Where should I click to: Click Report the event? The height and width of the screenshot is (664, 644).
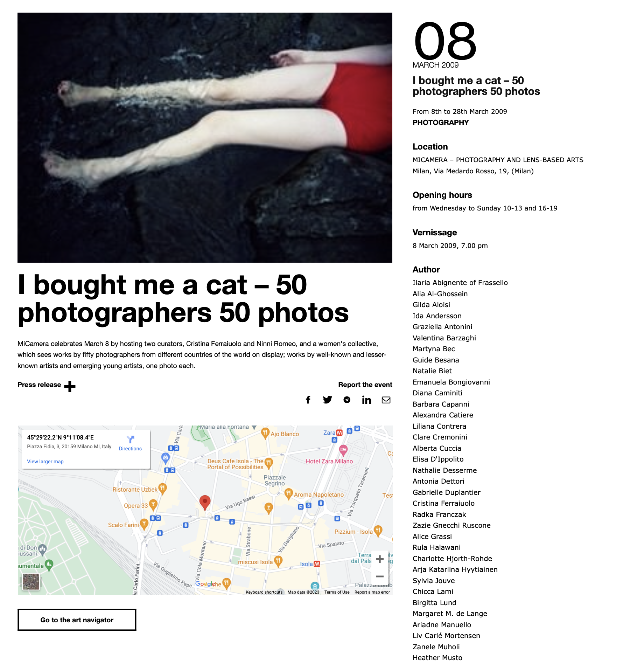tap(365, 385)
